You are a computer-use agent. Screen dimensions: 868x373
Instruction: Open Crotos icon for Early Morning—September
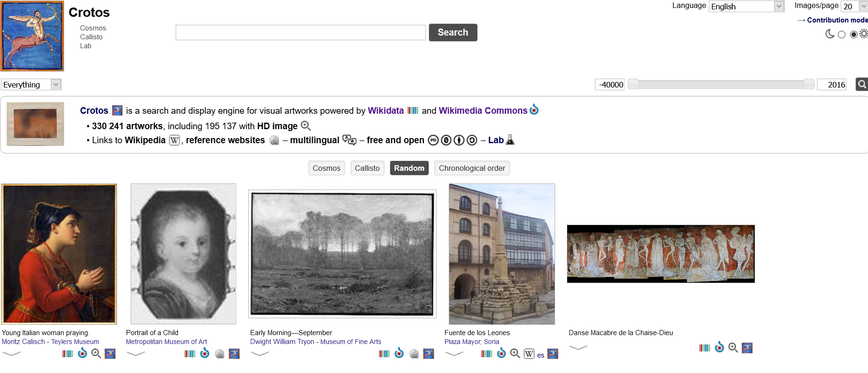(429, 353)
